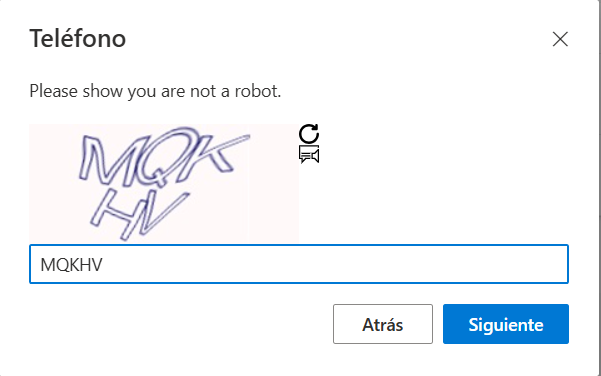601x376 pixels.
Task: Load a new captcha with the circular arrow
Action: click(309, 133)
